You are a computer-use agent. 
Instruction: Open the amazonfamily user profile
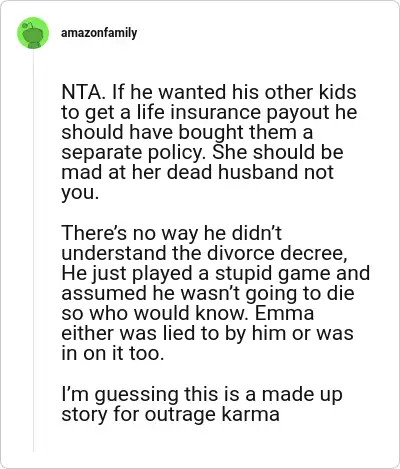99,33
